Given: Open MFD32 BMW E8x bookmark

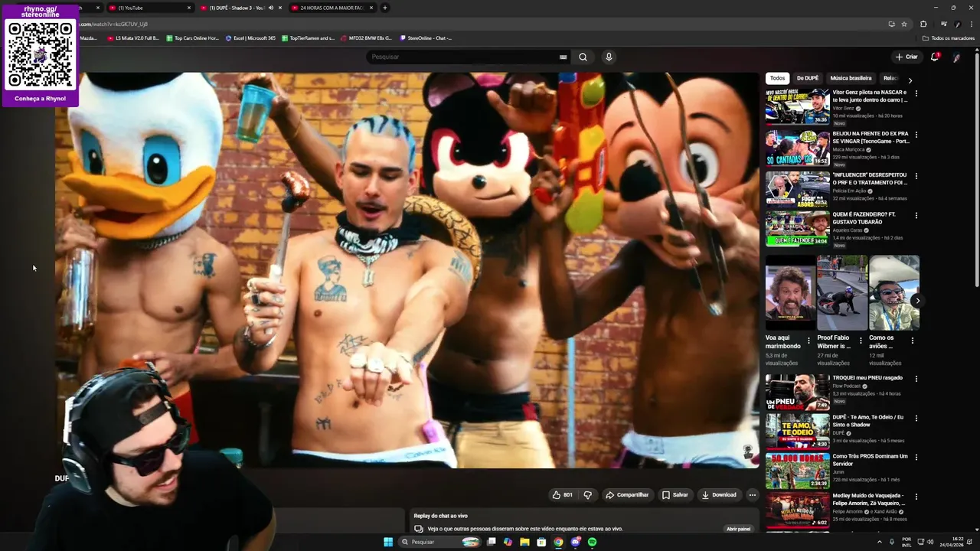Looking at the screenshot, I should (x=366, y=37).
